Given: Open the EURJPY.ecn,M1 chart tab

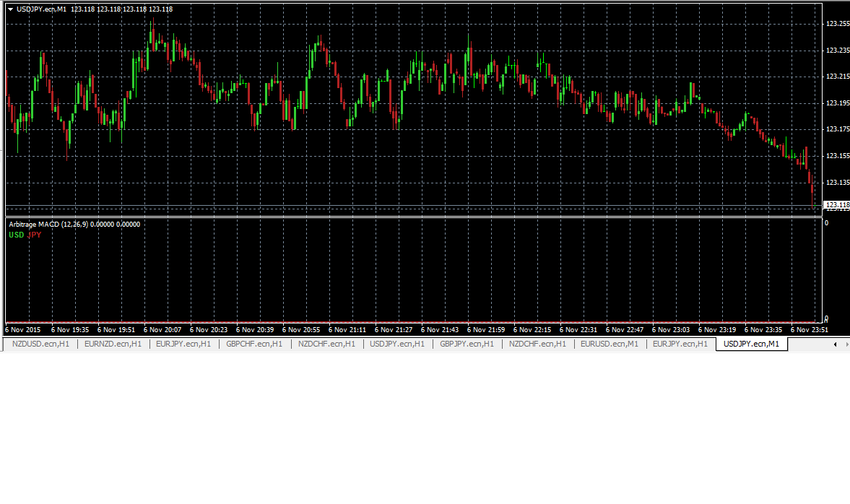Looking at the screenshot, I should pos(679,344).
